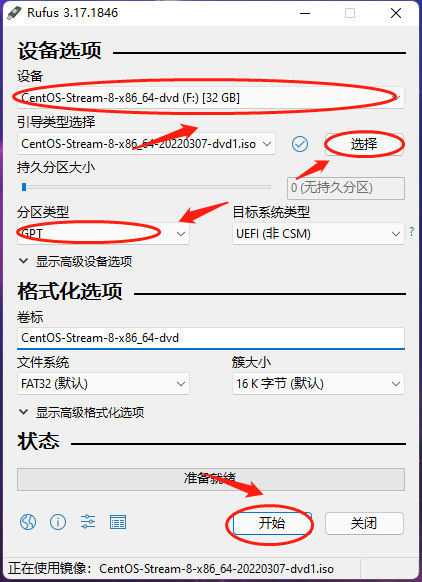Open the log window icon
The width and height of the screenshot is (422, 582).
pos(118,523)
